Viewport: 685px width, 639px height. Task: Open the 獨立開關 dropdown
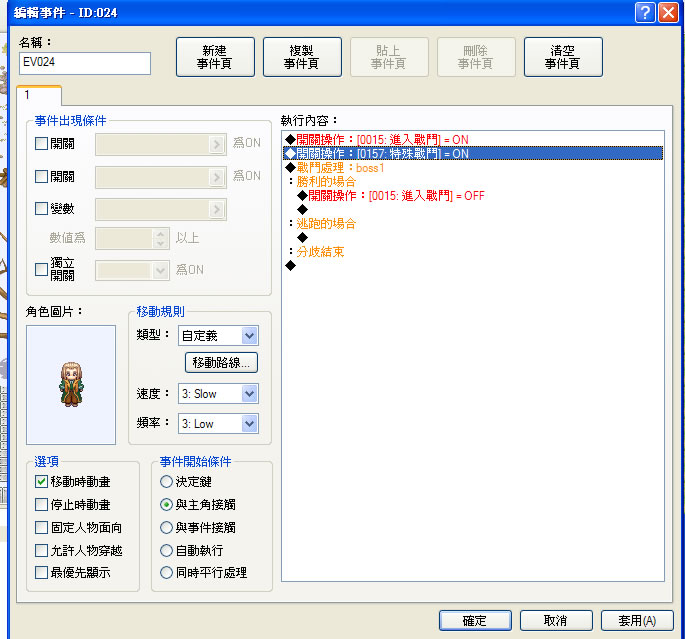(x=160, y=270)
